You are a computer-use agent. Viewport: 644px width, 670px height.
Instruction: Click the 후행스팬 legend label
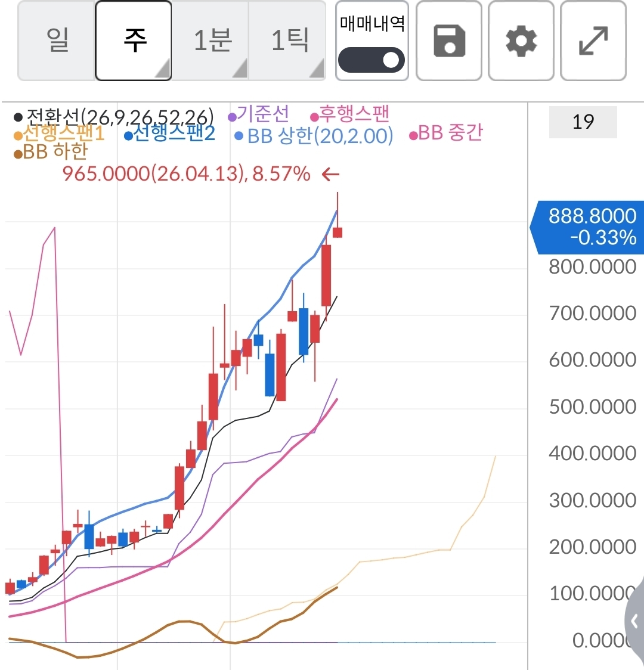(x=354, y=113)
